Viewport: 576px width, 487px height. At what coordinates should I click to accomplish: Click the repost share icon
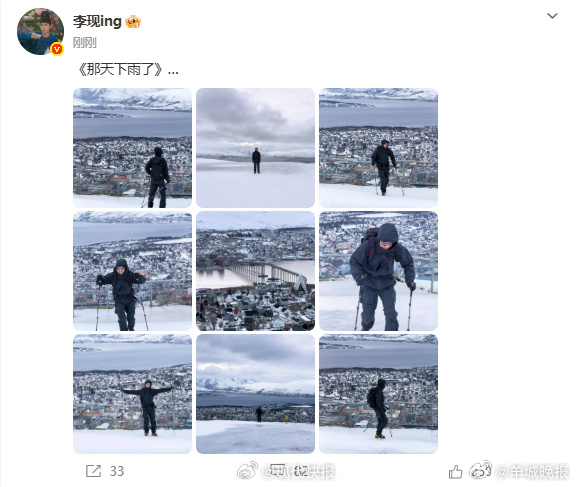(93, 471)
